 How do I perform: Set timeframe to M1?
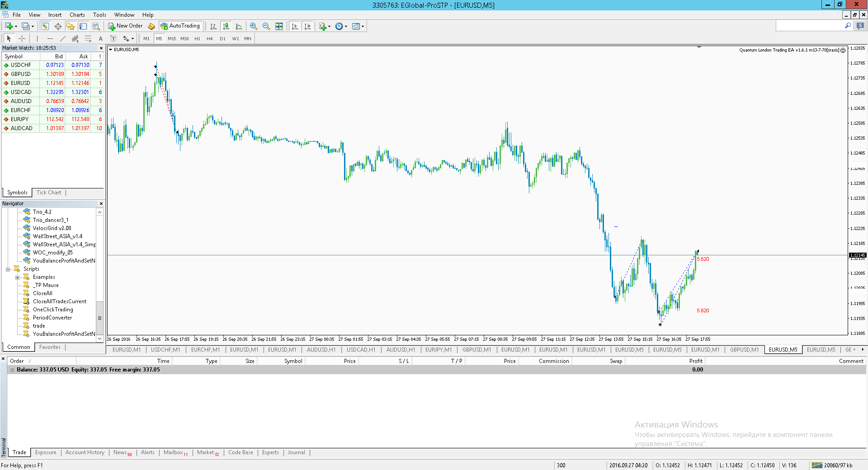[x=146, y=38]
